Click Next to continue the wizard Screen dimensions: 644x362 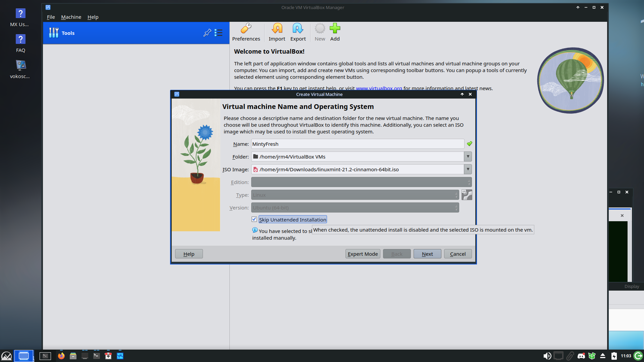(x=427, y=254)
